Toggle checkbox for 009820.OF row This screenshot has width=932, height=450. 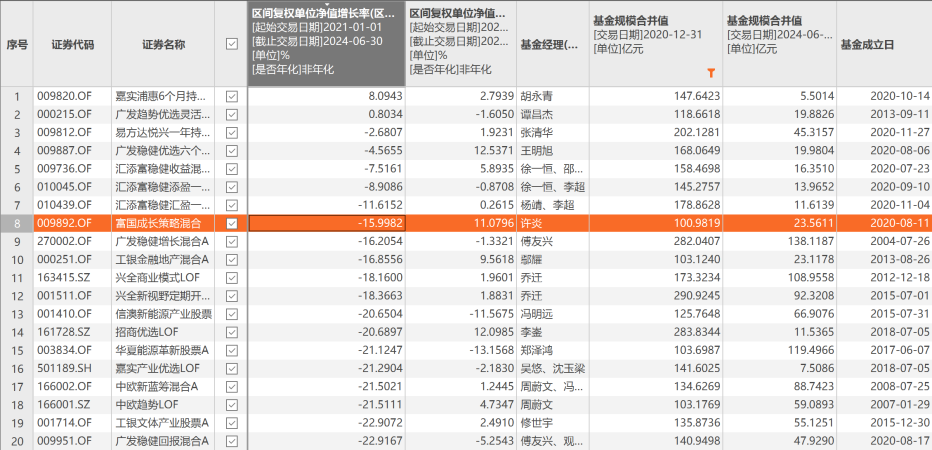point(232,96)
